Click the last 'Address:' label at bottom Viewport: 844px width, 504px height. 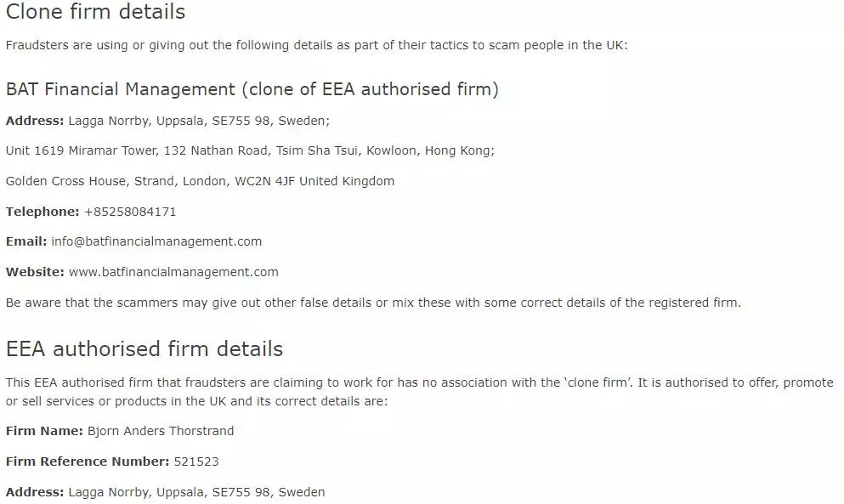pyautogui.click(x=35, y=492)
